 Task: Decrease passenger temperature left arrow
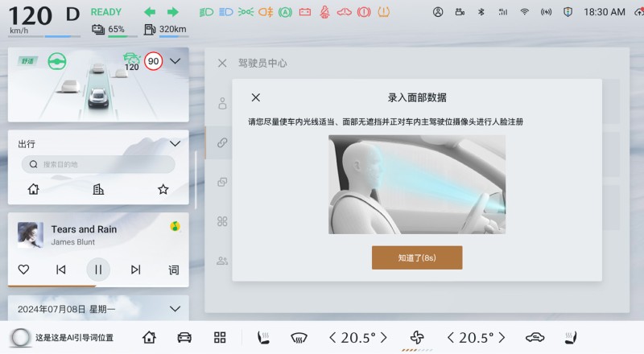click(451, 338)
